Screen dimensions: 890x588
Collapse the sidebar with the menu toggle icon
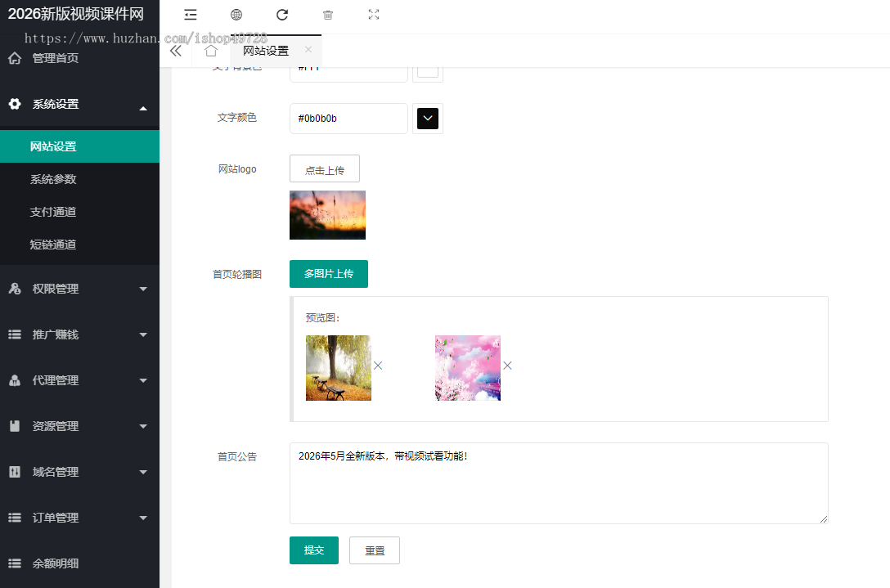[191, 15]
